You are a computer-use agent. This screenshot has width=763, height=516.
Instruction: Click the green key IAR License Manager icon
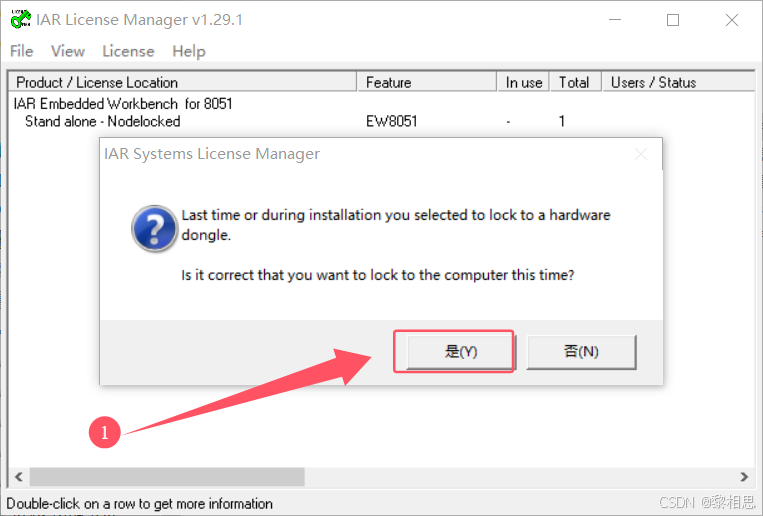point(21,19)
